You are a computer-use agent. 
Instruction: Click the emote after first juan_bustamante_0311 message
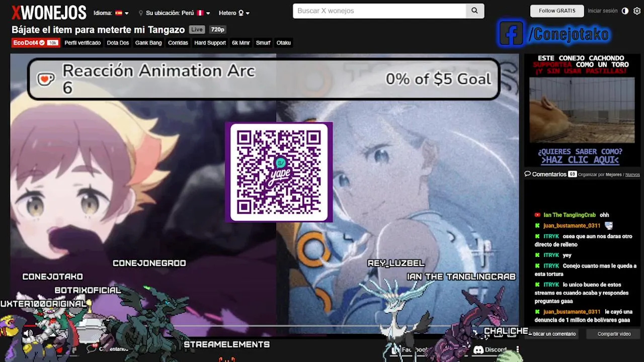tap(609, 226)
